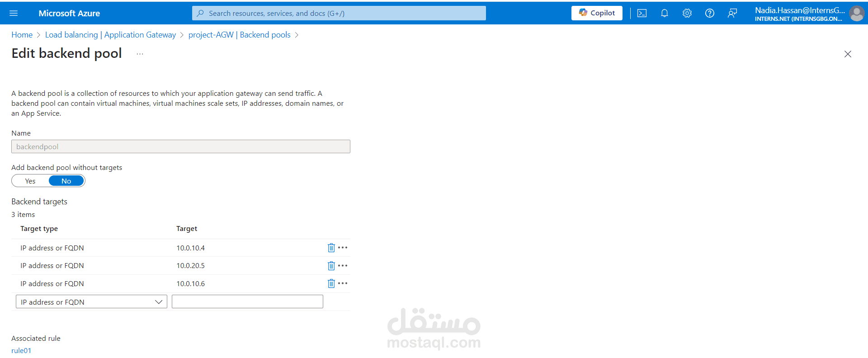Open the Azure portal hamburger menu
The height and width of the screenshot is (358, 868).
[x=14, y=13]
